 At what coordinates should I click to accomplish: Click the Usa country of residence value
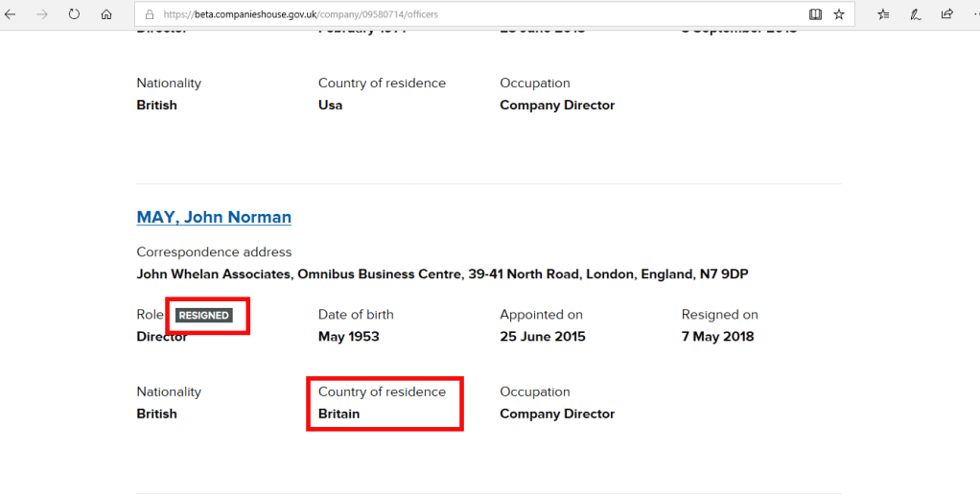pyautogui.click(x=330, y=106)
